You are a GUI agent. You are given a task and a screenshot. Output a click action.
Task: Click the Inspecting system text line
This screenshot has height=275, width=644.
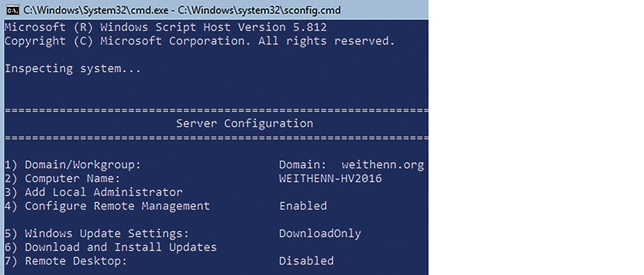pos(73,68)
